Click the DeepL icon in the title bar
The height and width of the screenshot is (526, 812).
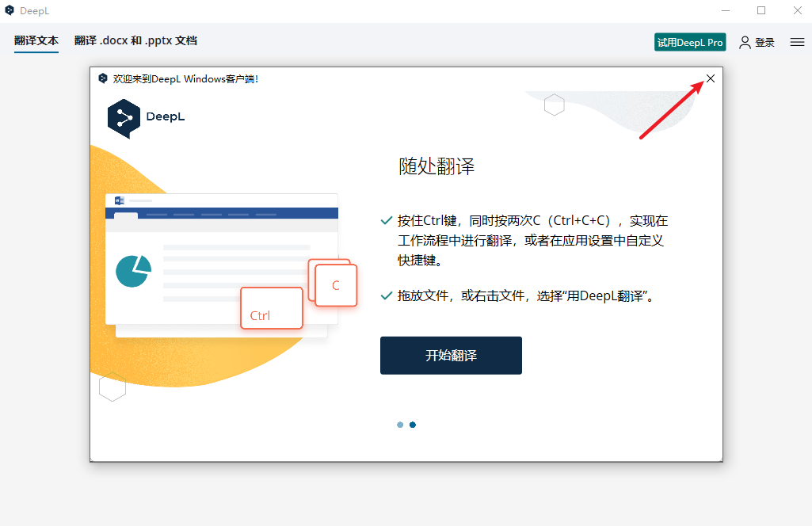[10, 10]
